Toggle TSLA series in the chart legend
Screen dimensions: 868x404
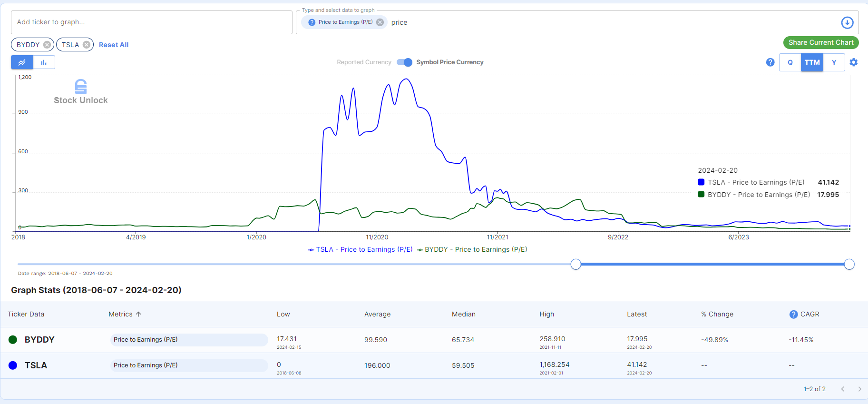pyautogui.click(x=361, y=249)
